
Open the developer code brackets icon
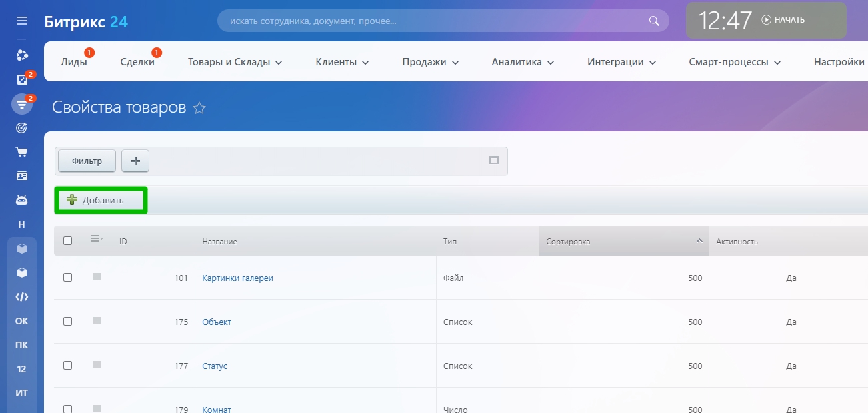(x=22, y=297)
